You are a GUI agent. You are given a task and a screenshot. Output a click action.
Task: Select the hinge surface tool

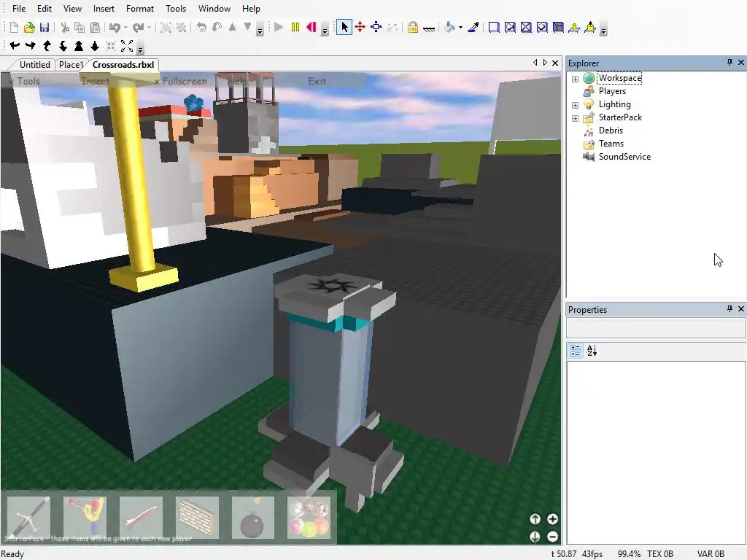pyautogui.click(x=574, y=27)
